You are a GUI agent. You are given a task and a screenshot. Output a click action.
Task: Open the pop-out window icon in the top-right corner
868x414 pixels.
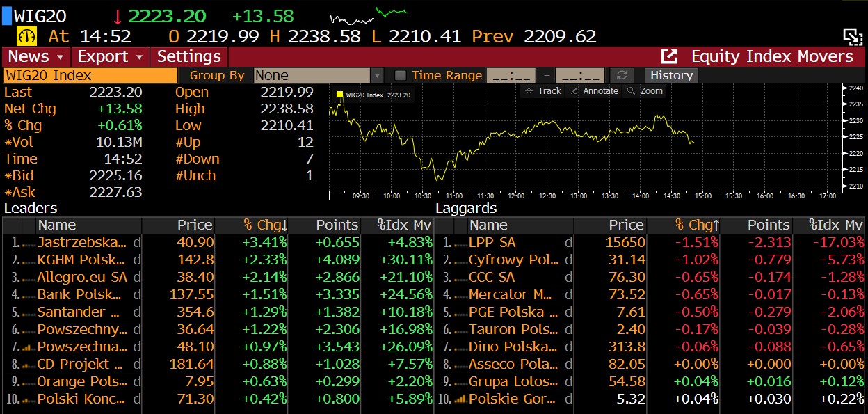853,36
